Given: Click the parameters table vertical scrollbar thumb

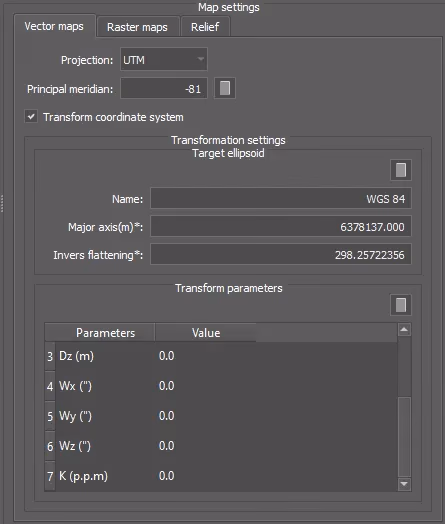Looking at the screenshot, I should 404,436.
